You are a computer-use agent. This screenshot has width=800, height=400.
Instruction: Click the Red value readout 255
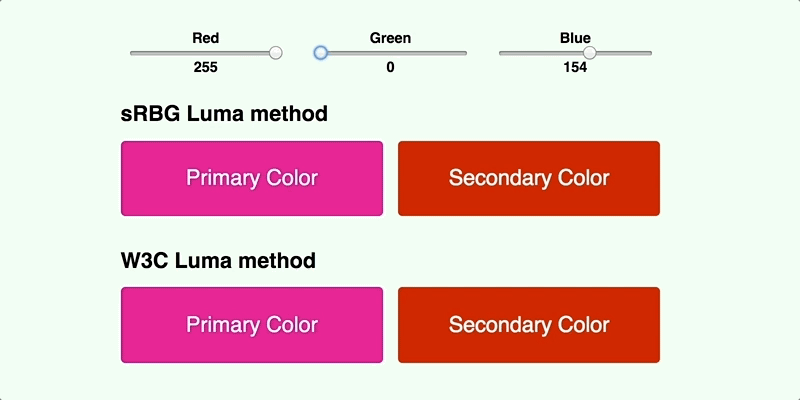(x=206, y=68)
